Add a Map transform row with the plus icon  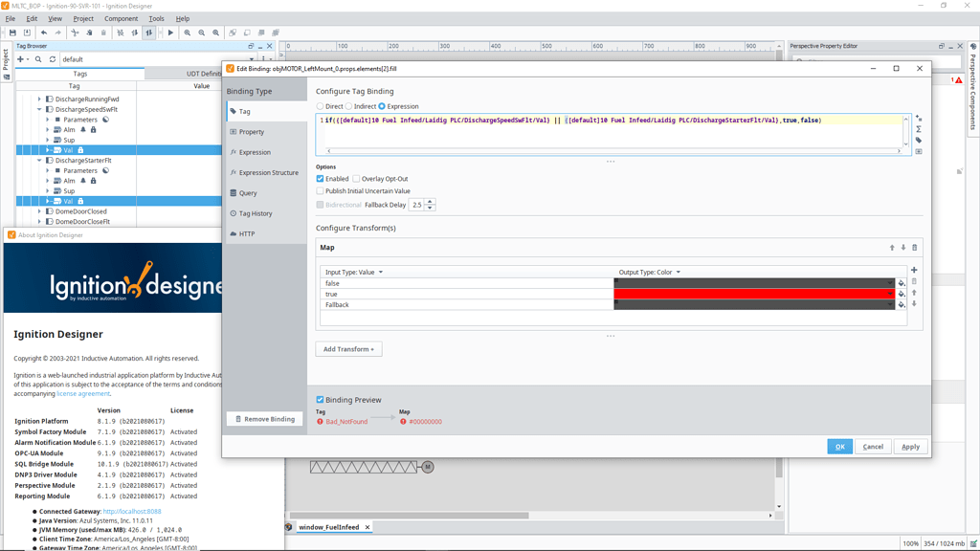[x=914, y=271]
